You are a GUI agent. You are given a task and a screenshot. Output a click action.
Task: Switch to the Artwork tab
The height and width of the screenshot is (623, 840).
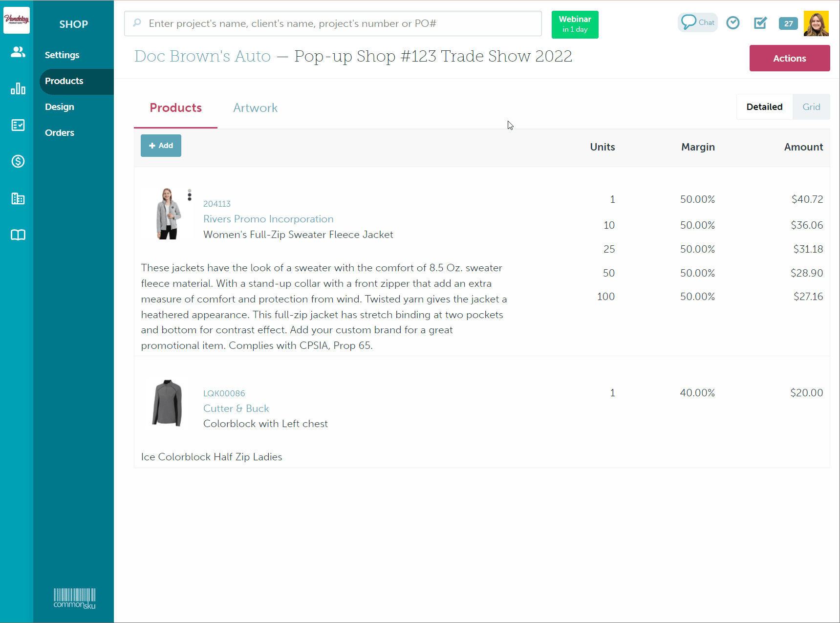pyautogui.click(x=255, y=108)
